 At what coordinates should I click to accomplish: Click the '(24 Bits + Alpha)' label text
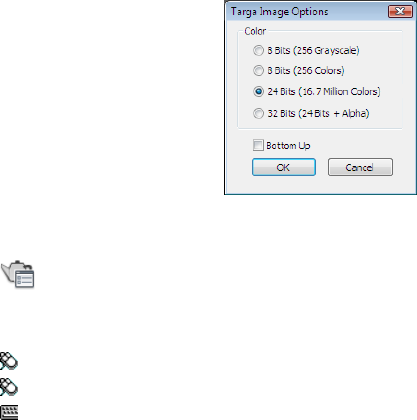point(334,114)
